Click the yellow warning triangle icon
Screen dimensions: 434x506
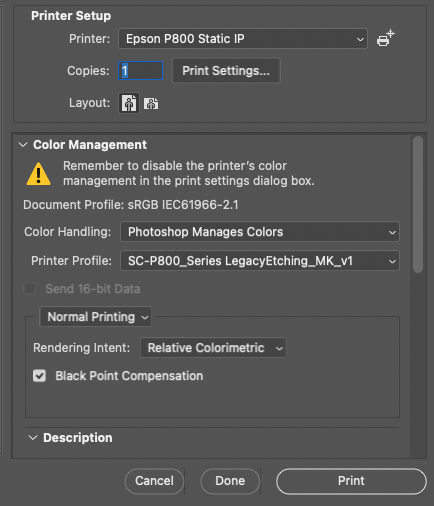pos(38,174)
